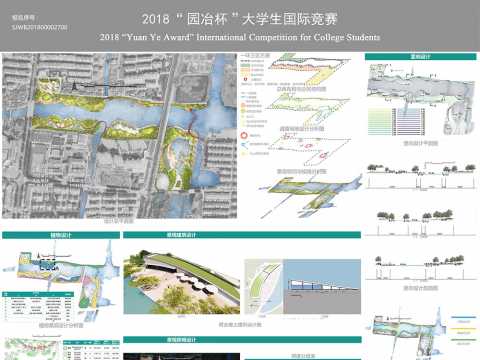Click the yellow legend line beside bottom-right plan
The image size is (480, 360).
pos(463,329)
